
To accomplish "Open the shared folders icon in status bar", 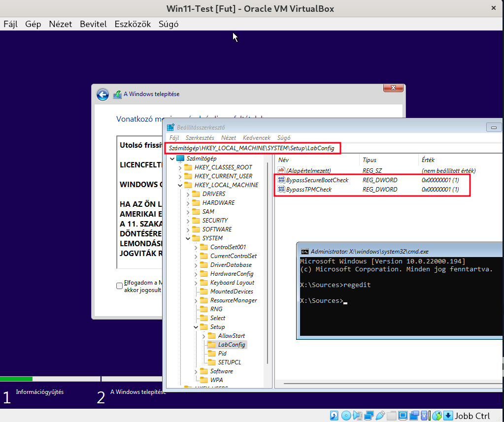I will 392,416.
